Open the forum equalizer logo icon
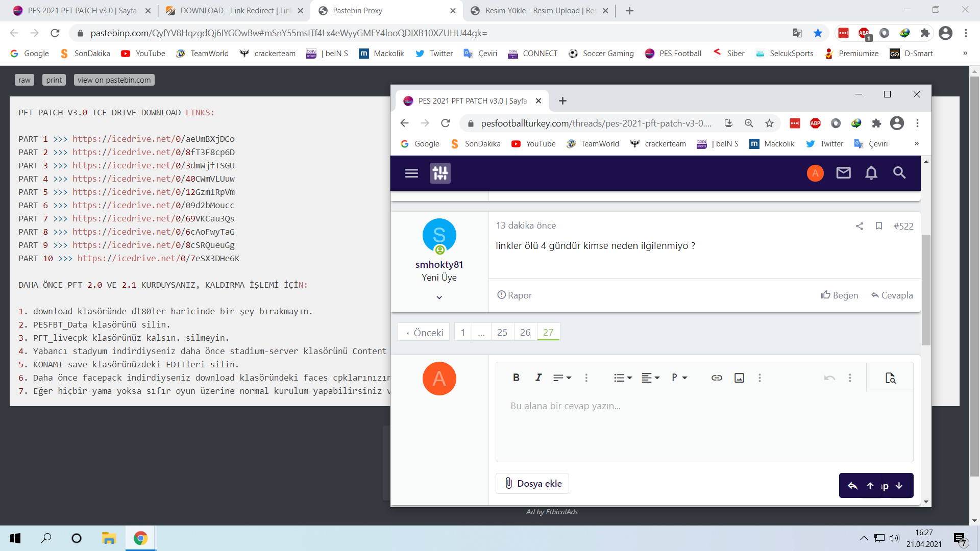This screenshot has width=980, height=551. [x=440, y=173]
